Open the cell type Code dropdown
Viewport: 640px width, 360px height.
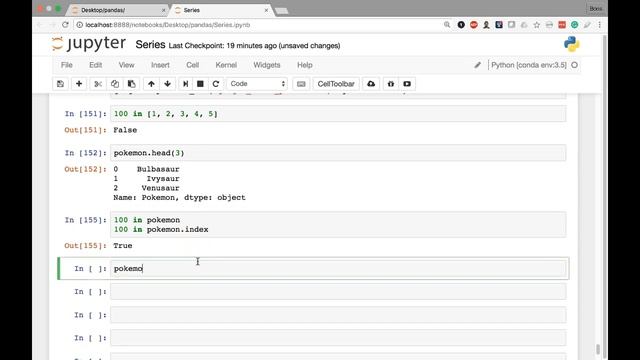tap(257, 84)
